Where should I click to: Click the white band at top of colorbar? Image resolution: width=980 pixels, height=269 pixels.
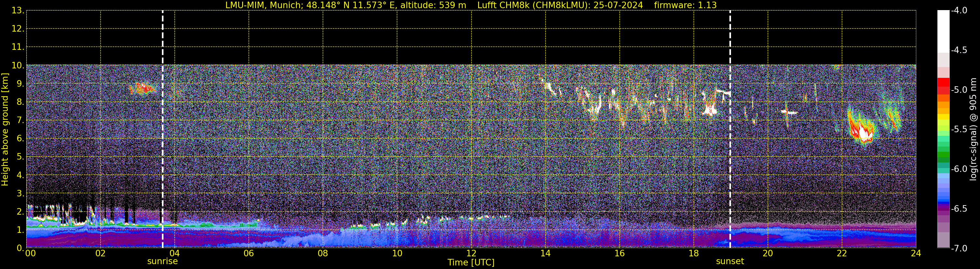point(943,31)
